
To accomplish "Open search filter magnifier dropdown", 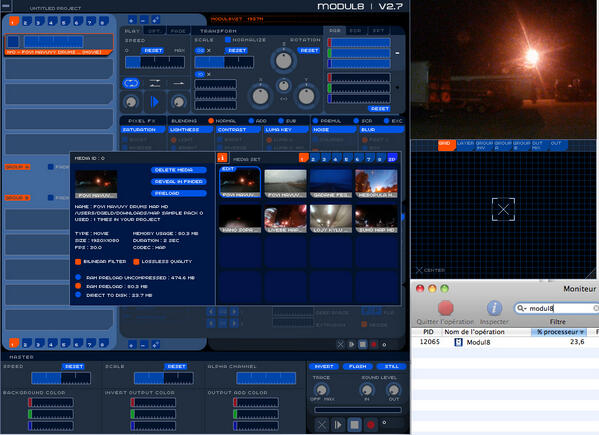I will [x=521, y=308].
